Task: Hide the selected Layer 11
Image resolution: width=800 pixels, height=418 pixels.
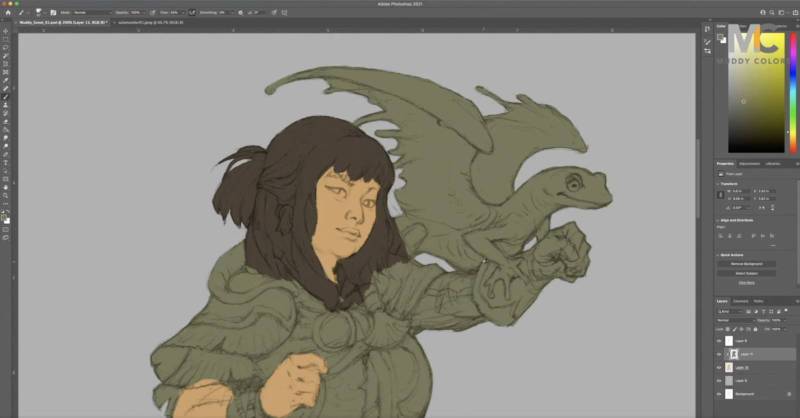Action: (718, 354)
